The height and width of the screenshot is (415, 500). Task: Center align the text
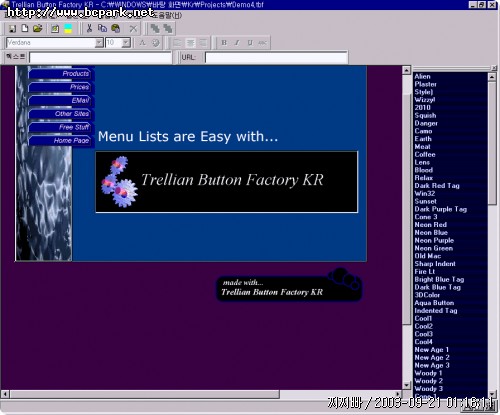pyautogui.click(x=190, y=43)
